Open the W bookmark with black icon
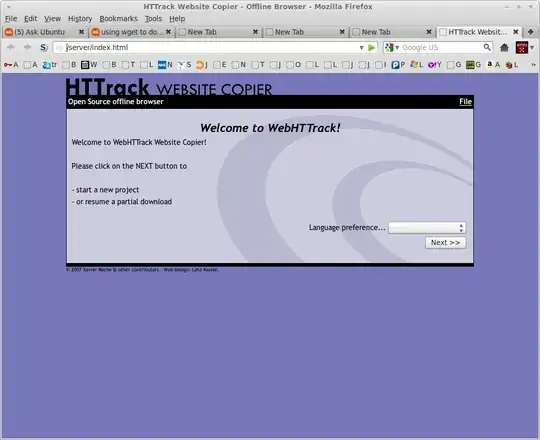The height and width of the screenshot is (440, 540). 89,64
